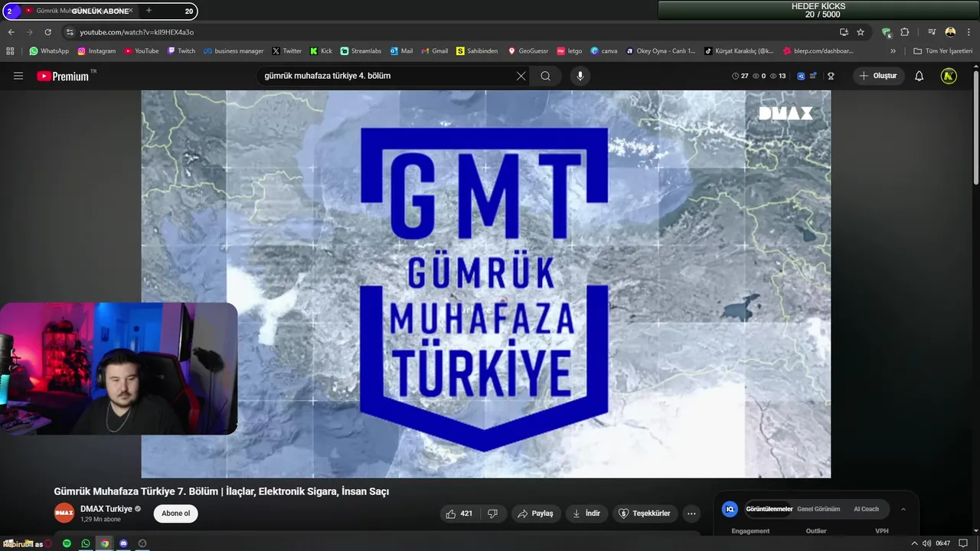Open the account avatar menu

coord(949,76)
